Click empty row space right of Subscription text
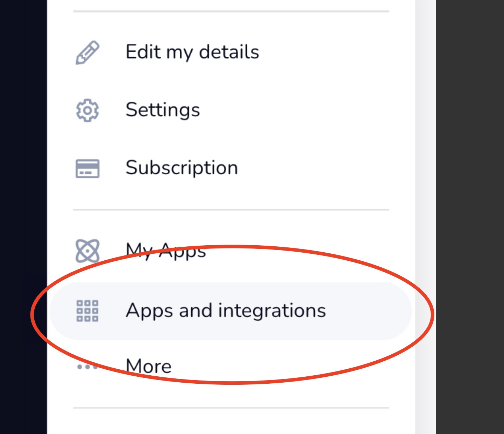The height and width of the screenshot is (434, 504). coord(325,168)
